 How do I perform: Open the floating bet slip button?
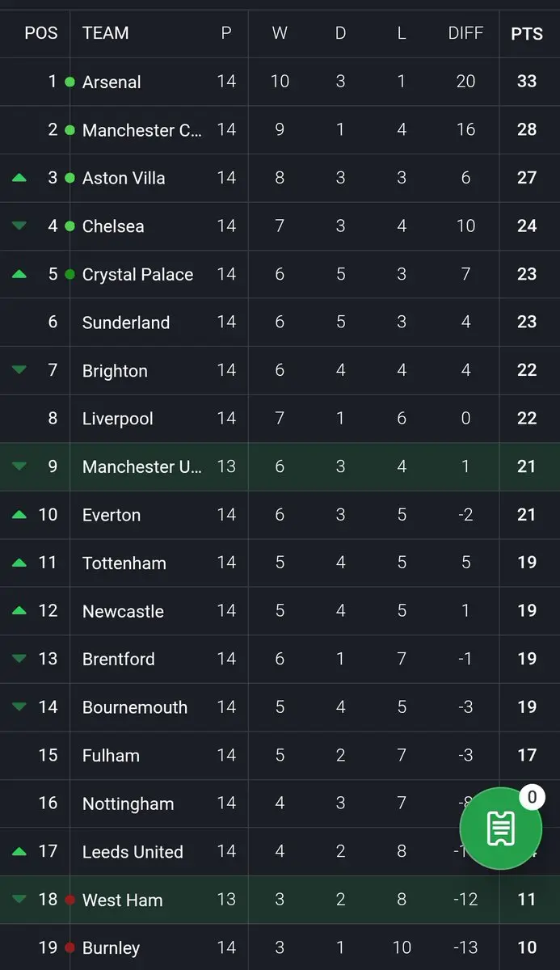click(500, 829)
